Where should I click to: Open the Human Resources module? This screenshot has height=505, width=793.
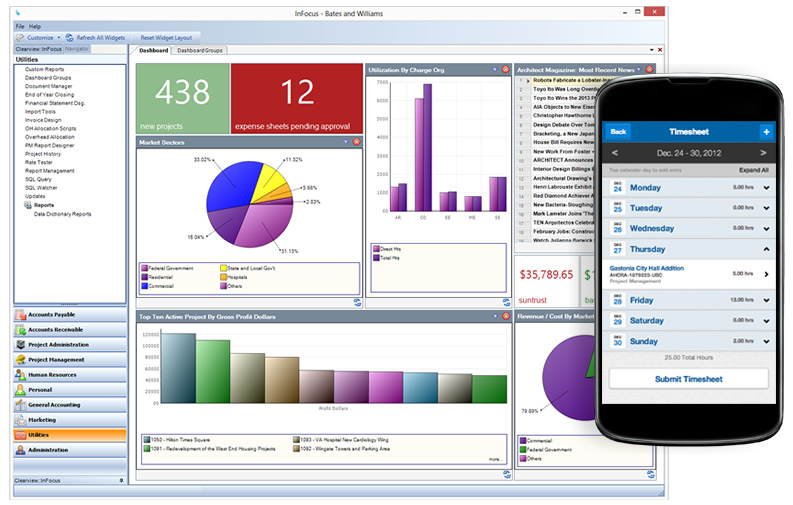pos(70,375)
